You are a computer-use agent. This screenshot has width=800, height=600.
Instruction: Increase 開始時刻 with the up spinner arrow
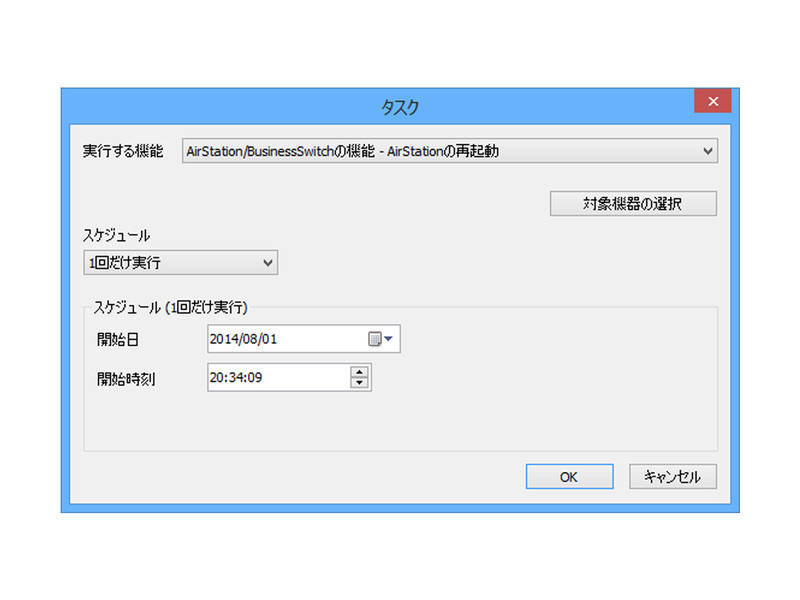tap(360, 372)
